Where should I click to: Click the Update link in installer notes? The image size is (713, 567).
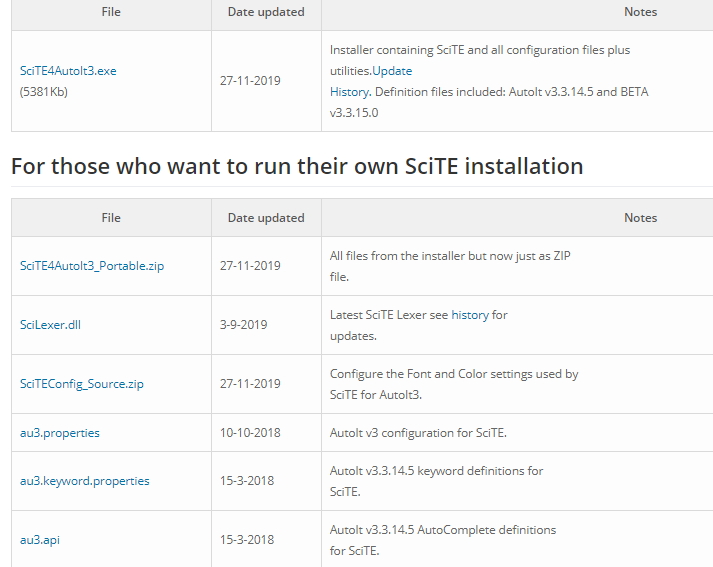click(392, 71)
